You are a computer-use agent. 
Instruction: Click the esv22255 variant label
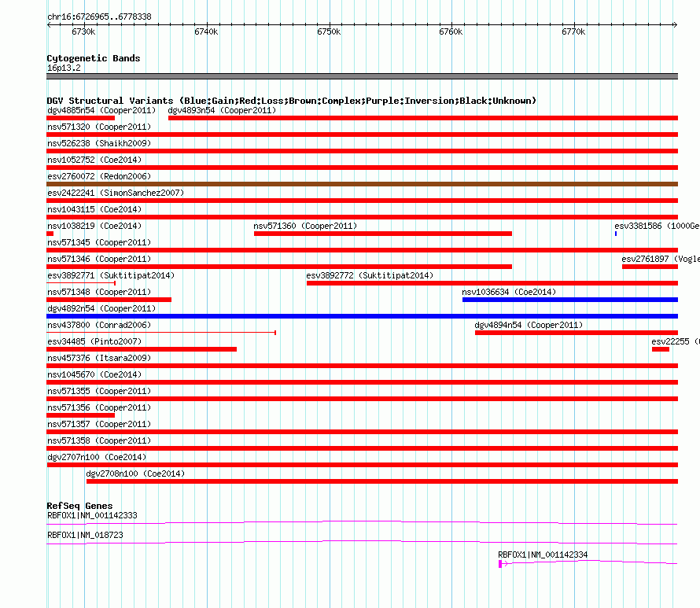[x=675, y=341]
